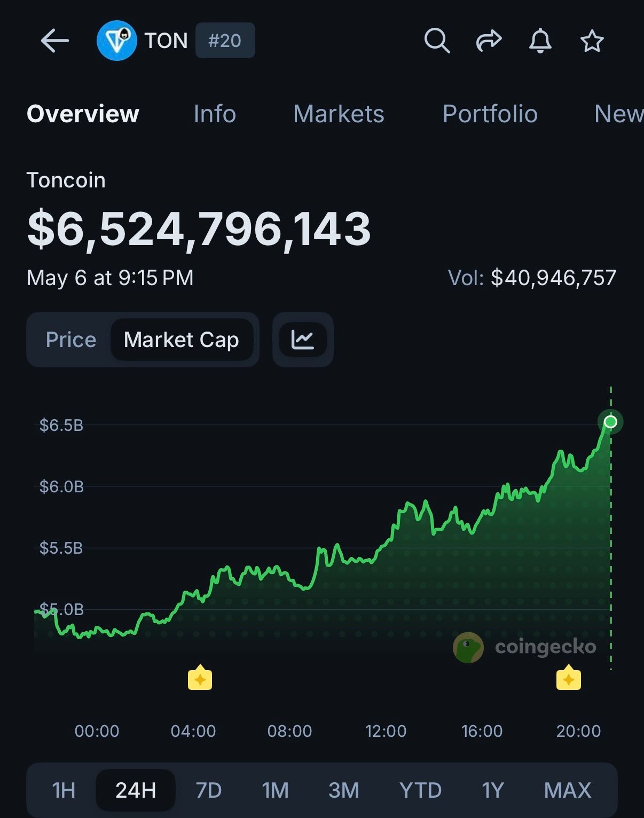Tap the back arrow icon
The height and width of the screenshot is (818, 644).
point(55,41)
